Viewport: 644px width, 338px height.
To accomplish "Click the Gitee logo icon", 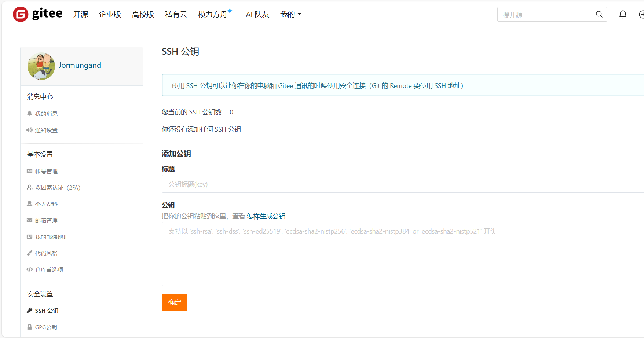I will tap(21, 14).
